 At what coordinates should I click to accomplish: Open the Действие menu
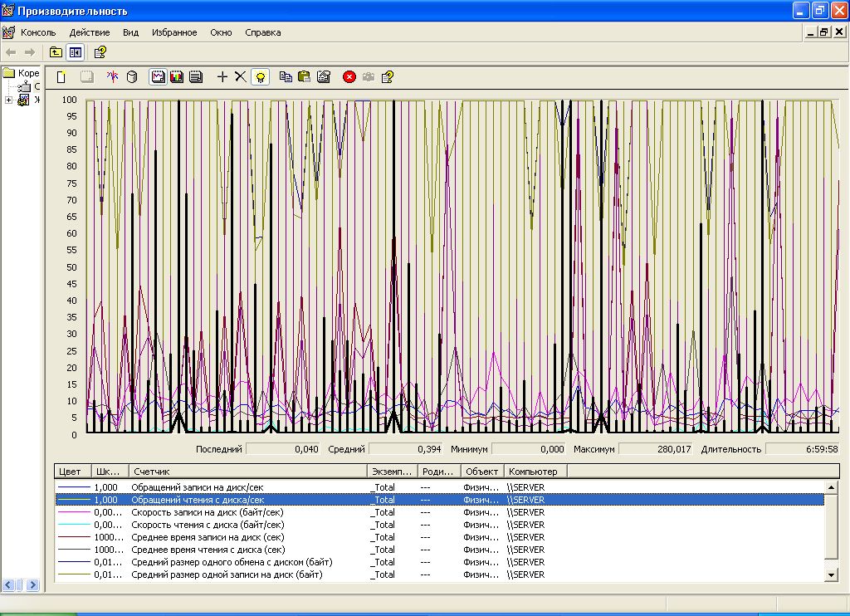point(90,32)
